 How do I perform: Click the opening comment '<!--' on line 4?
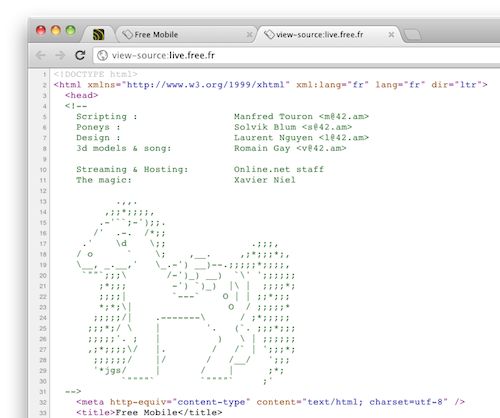click(76, 106)
